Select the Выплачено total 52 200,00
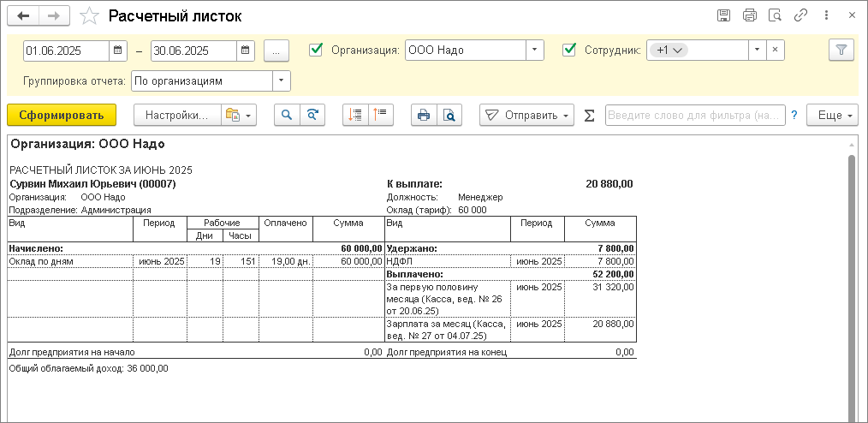 (x=614, y=274)
